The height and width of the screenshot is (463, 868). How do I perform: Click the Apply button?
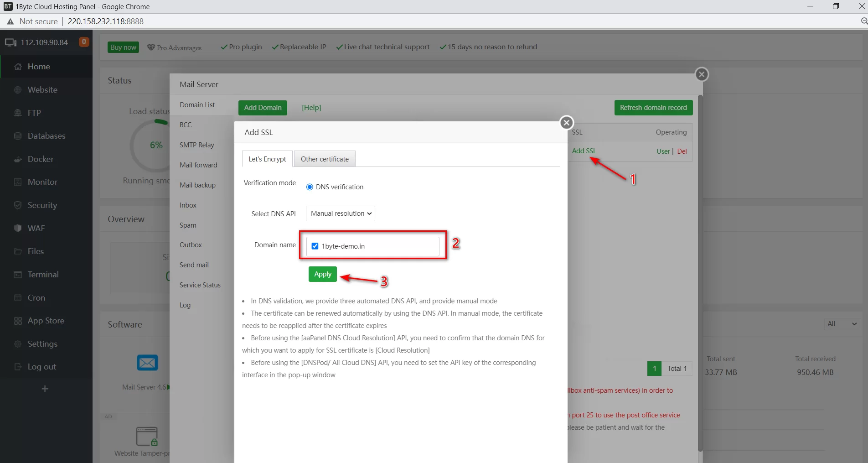(323, 274)
